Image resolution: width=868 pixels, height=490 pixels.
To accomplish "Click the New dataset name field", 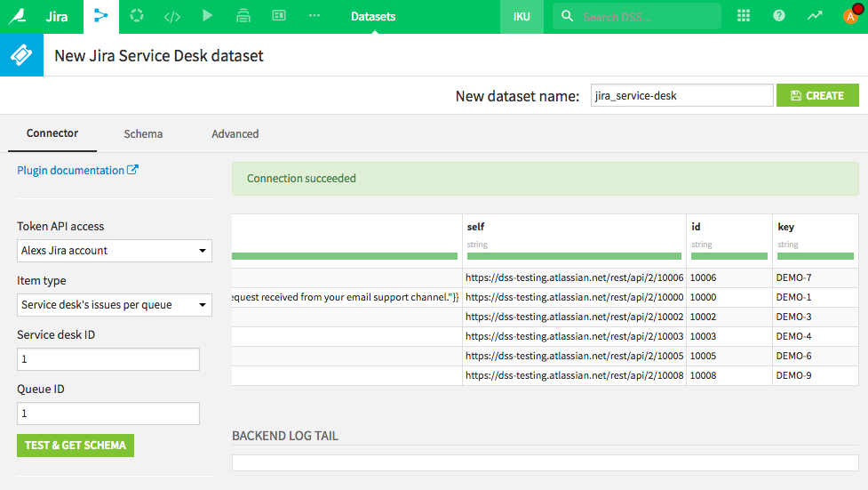I will click(x=682, y=95).
